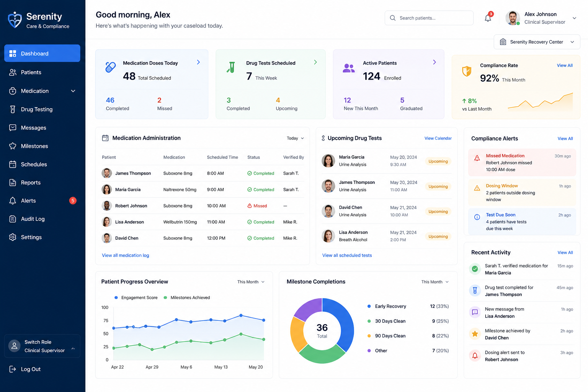Click the Compliance Rate shield icon
This screenshot has height=392, width=588.
click(x=467, y=71)
